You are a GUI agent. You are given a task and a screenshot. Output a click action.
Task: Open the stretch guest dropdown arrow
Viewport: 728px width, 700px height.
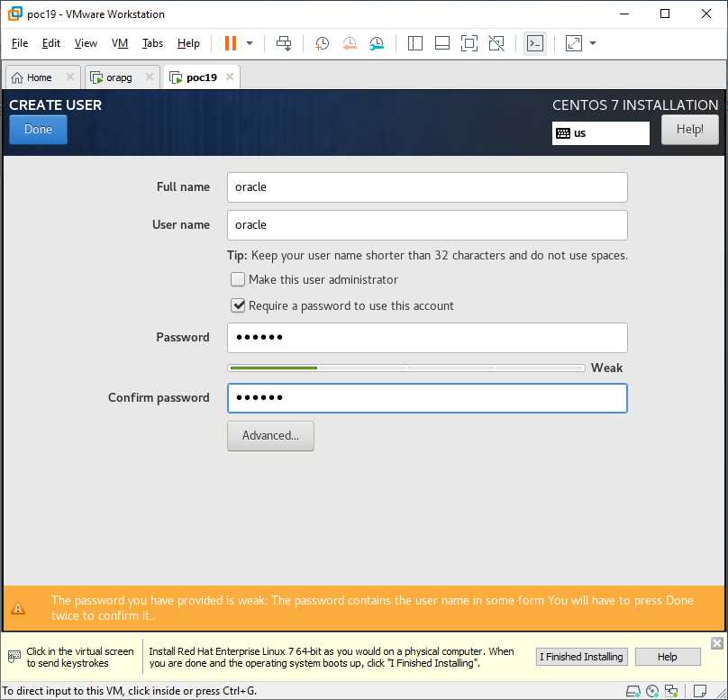(x=593, y=43)
